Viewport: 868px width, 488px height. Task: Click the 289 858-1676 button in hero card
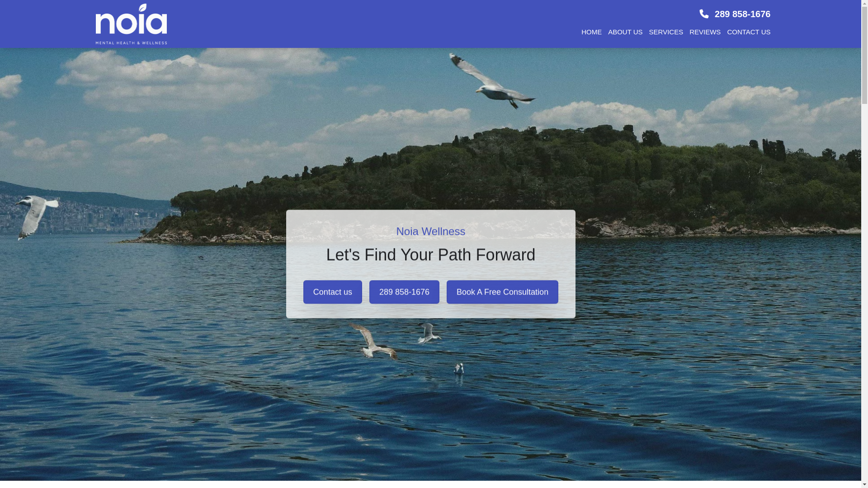(404, 292)
